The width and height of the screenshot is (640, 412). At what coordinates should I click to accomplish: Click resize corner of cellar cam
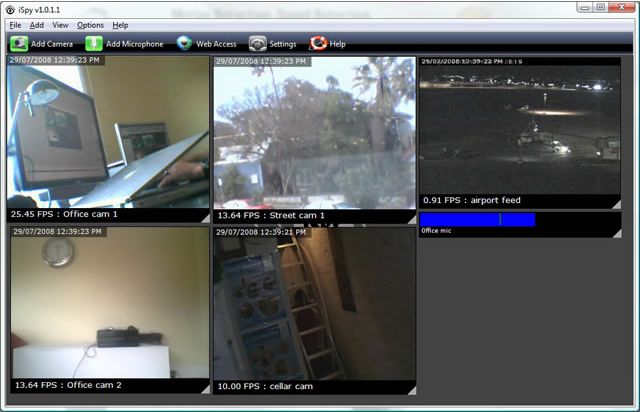[x=411, y=388]
